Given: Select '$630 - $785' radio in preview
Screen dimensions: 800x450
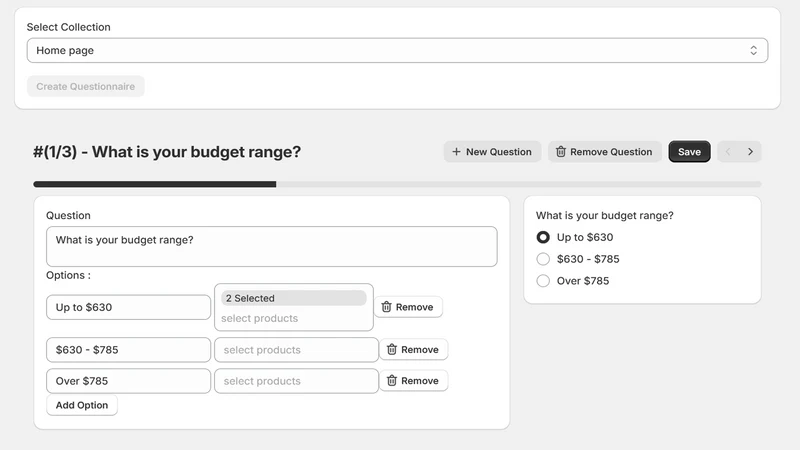Looking at the screenshot, I should (543, 259).
